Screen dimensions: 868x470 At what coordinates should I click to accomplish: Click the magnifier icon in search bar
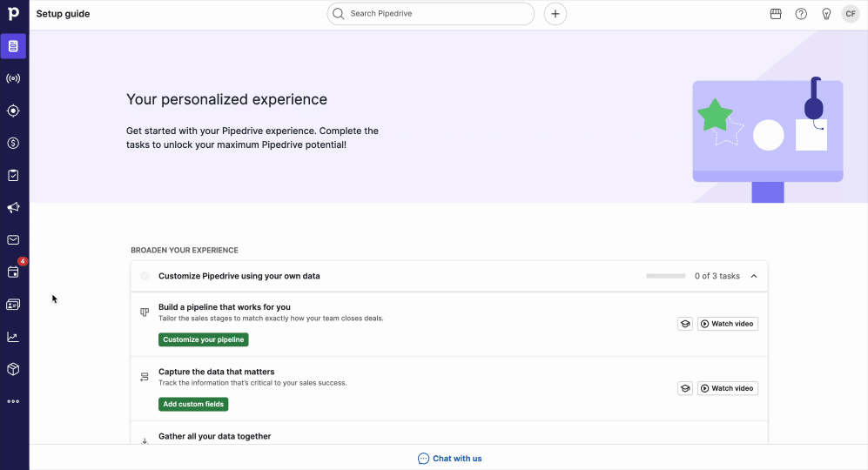coord(338,14)
